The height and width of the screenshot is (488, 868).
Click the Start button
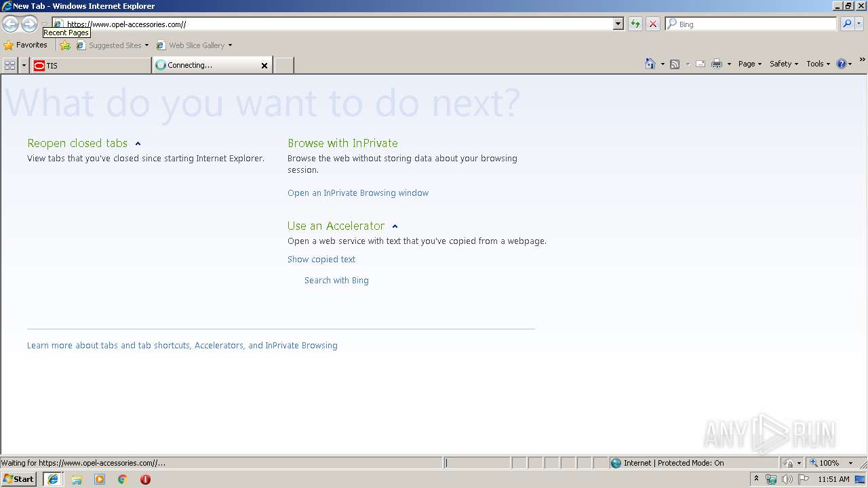pos(19,479)
